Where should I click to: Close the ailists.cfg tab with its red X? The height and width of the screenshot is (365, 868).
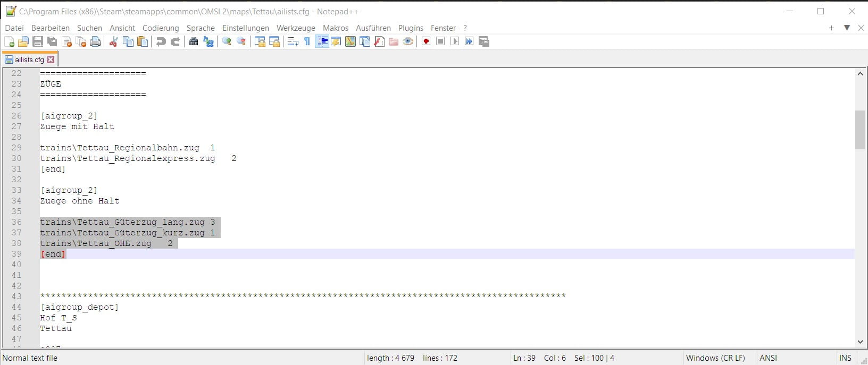51,60
